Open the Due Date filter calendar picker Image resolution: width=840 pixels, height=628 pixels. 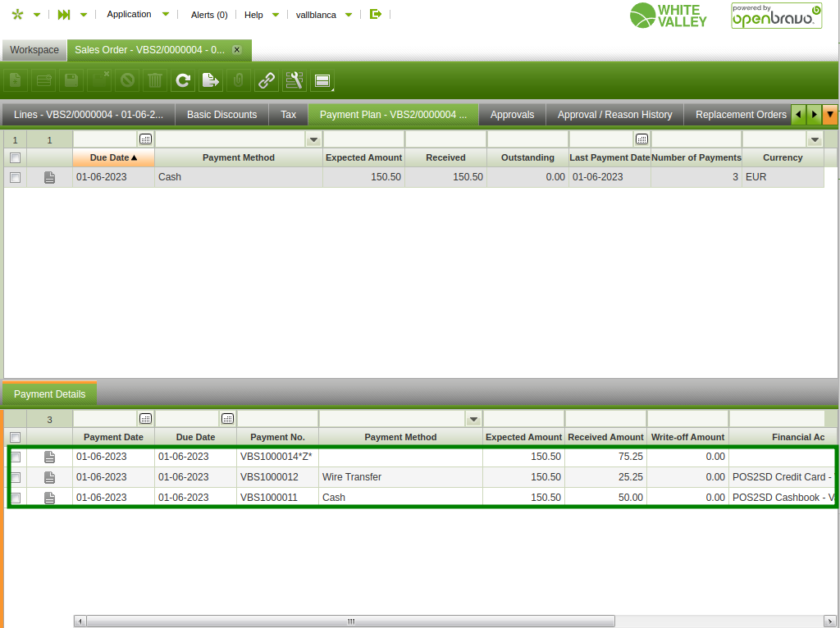(x=145, y=139)
